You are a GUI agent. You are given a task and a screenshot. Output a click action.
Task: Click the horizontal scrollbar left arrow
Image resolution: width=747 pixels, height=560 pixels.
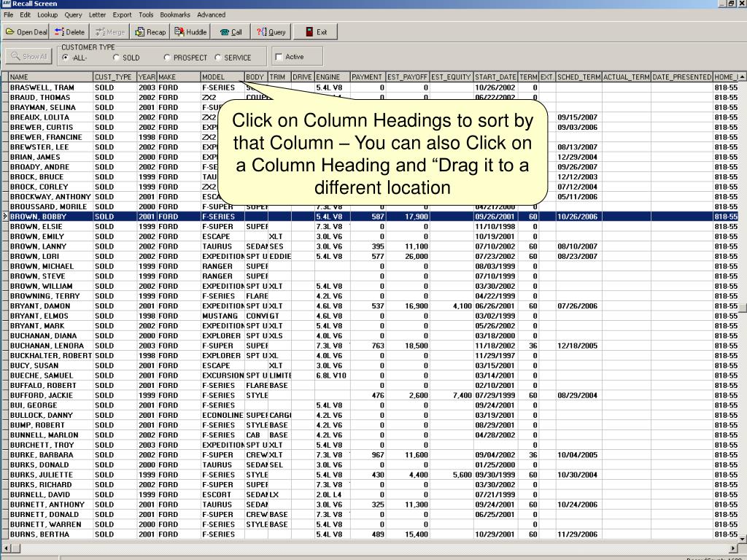click(x=6, y=548)
